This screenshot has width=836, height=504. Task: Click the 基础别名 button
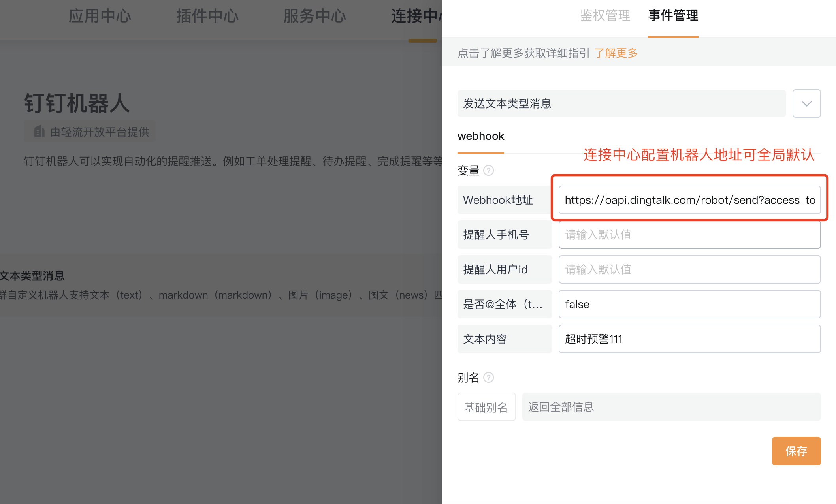486,407
